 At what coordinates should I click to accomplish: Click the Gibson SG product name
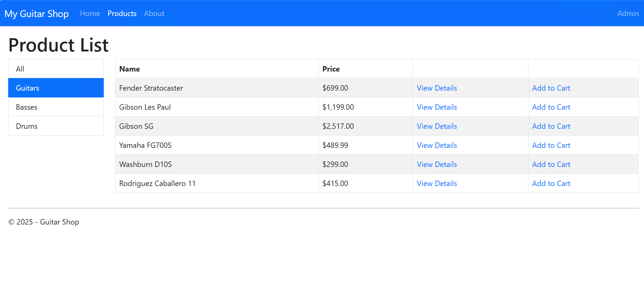point(136,126)
